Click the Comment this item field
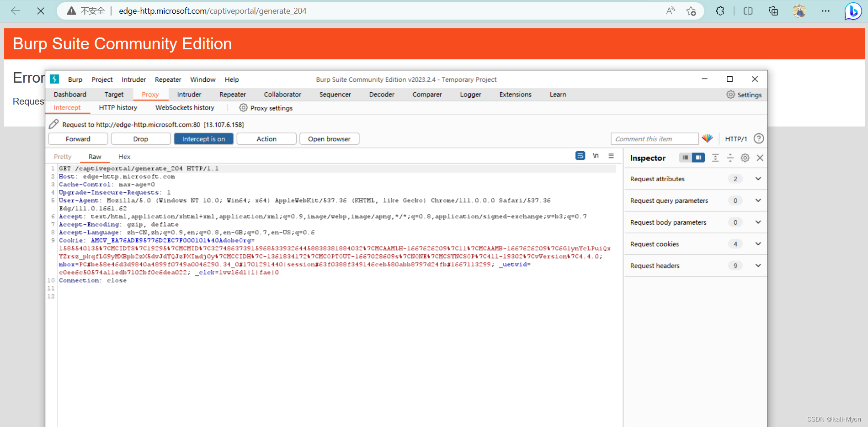 [655, 139]
